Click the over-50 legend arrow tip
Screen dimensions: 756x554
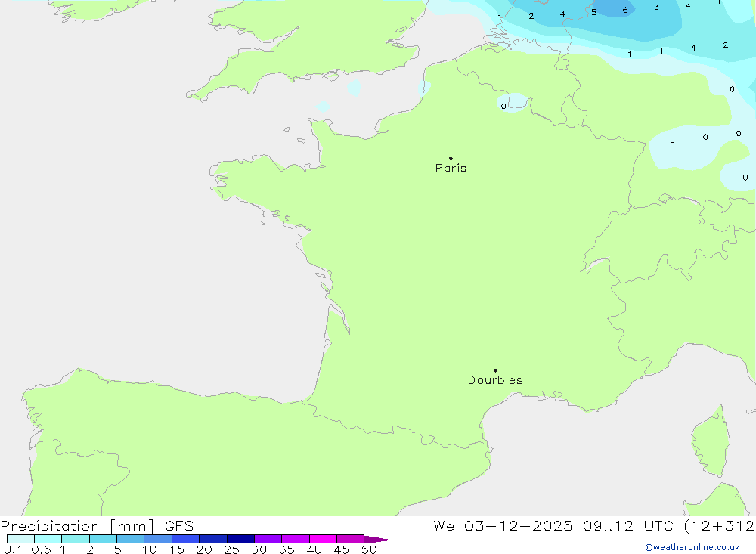(379, 539)
